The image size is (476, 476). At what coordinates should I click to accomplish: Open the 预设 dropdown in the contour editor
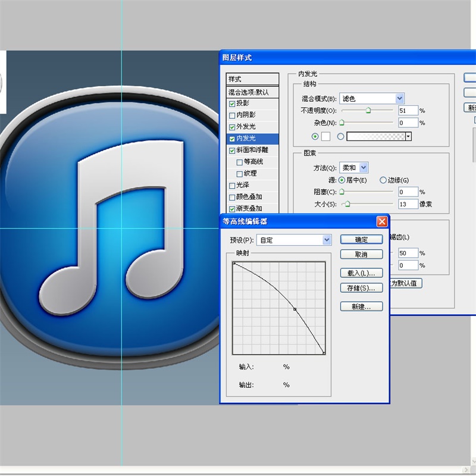point(325,239)
